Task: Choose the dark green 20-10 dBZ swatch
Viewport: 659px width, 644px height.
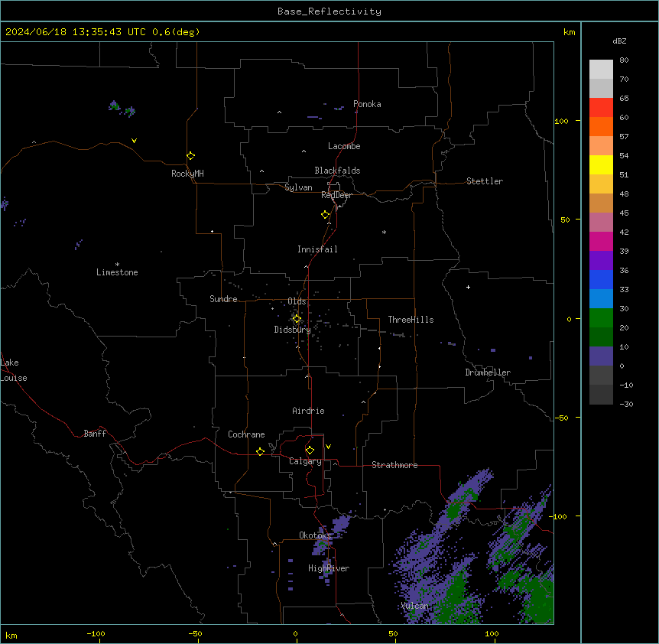Action: point(601,337)
